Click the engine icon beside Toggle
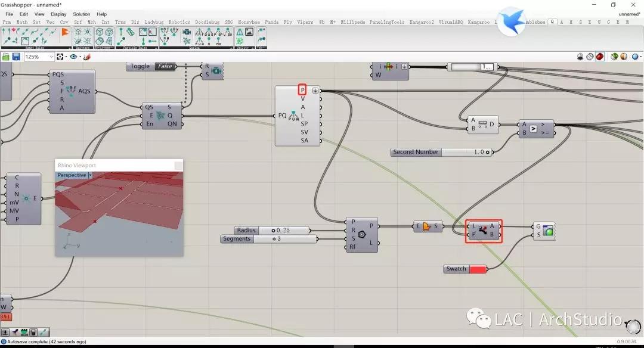 click(216, 70)
